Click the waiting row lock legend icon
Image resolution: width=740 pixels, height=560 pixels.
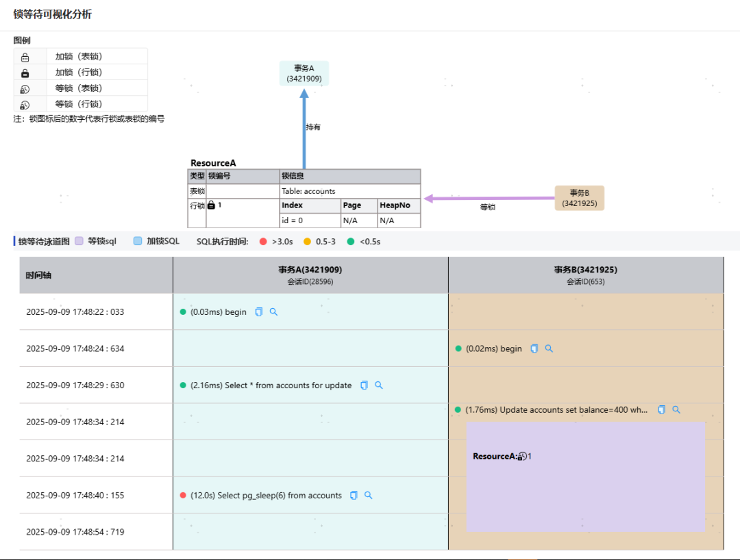point(25,105)
